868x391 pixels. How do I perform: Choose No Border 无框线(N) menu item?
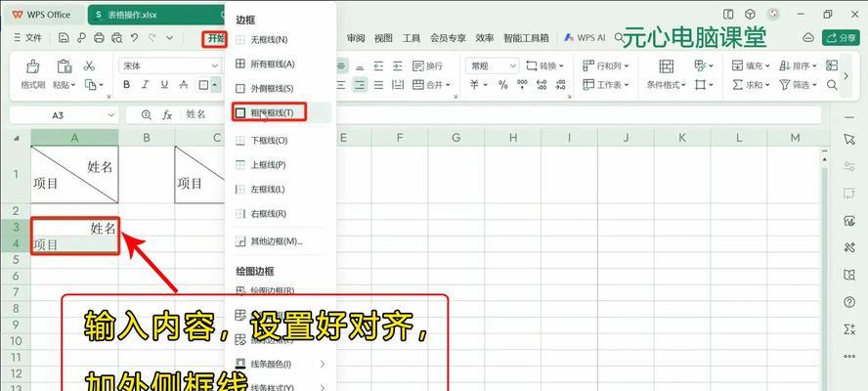pos(281,40)
